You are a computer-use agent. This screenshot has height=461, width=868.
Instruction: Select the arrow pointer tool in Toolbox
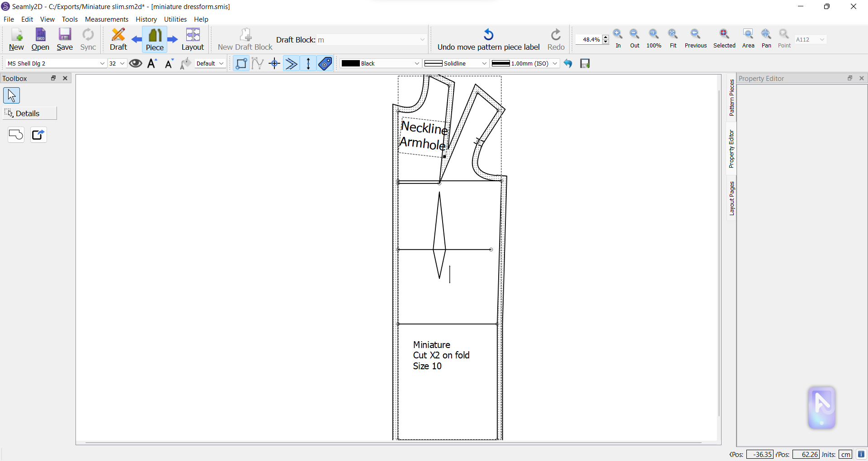tap(11, 95)
